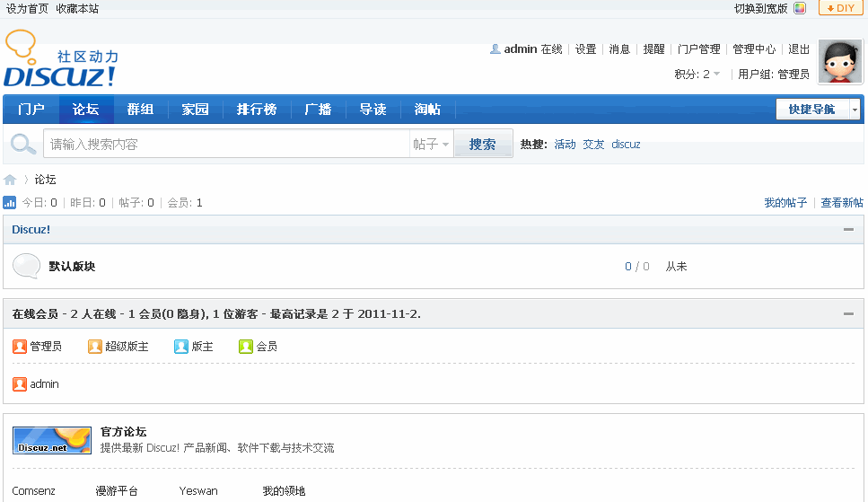Viewport: 868px width, 502px height.
Task: Open 查看新帖 link
Action: point(842,203)
